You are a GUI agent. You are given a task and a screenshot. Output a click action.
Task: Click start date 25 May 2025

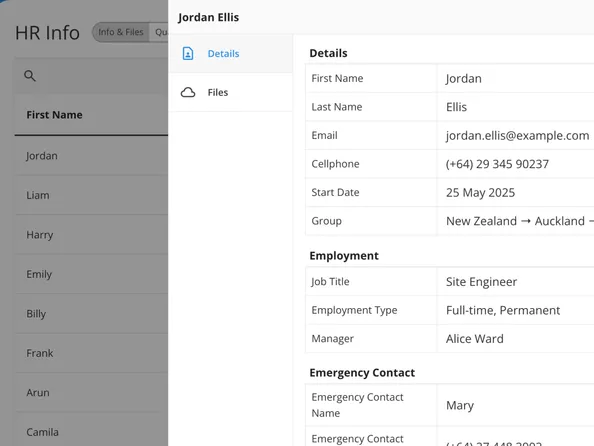(x=480, y=192)
